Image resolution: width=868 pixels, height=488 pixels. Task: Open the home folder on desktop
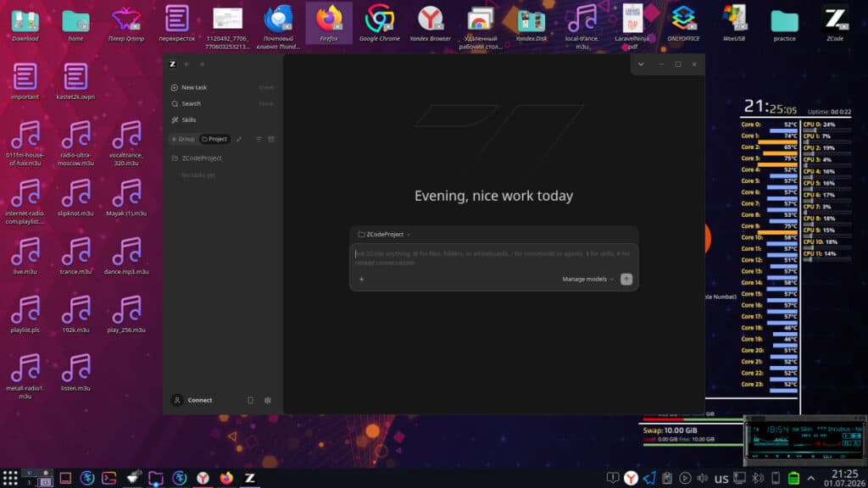pyautogui.click(x=75, y=23)
